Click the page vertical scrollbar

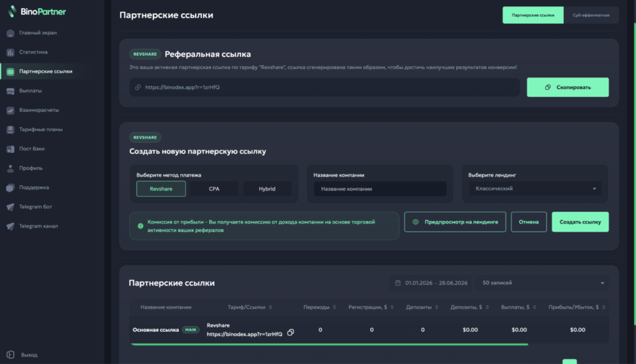(x=634, y=175)
